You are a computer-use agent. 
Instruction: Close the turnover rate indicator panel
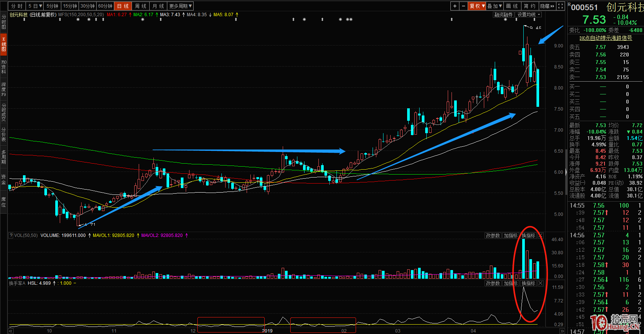pyautogui.click(x=541, y=283)
